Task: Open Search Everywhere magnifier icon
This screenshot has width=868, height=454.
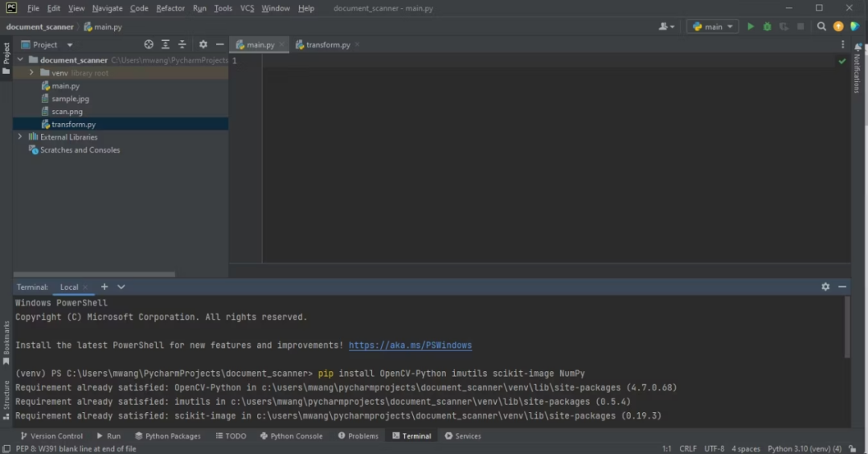Action: click(x=821, y=27)
